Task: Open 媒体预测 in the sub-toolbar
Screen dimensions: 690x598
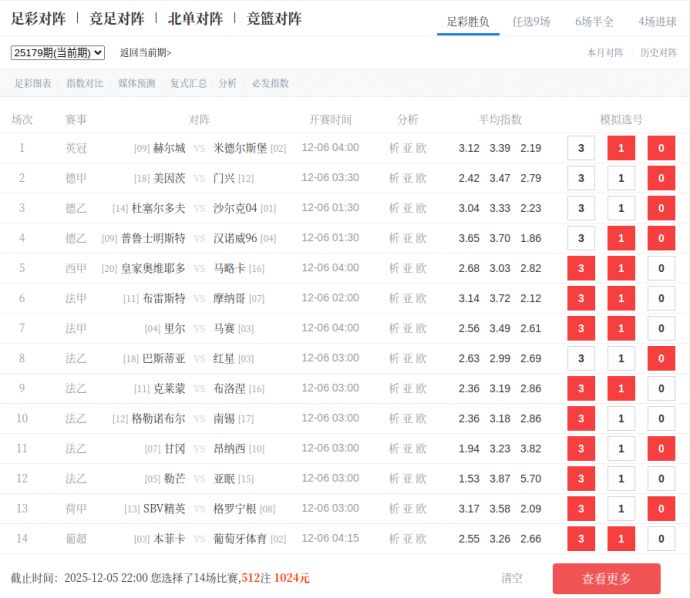Action: coord(137,84)
